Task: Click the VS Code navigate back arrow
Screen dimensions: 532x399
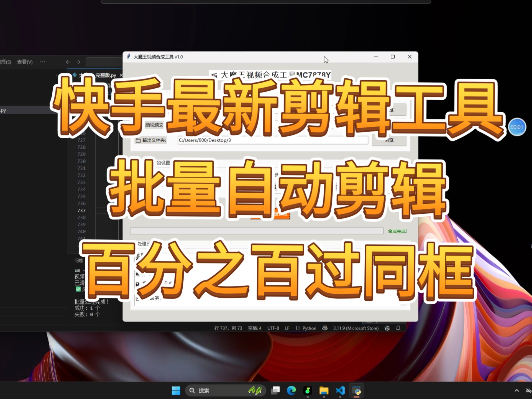Action: click(x=68, y=62)
